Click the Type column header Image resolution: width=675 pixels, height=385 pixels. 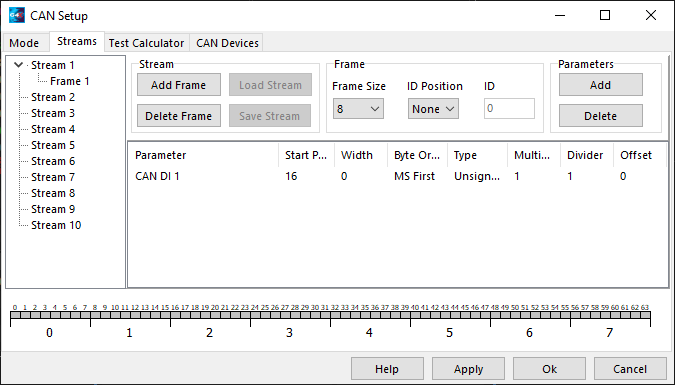(477, 155)
